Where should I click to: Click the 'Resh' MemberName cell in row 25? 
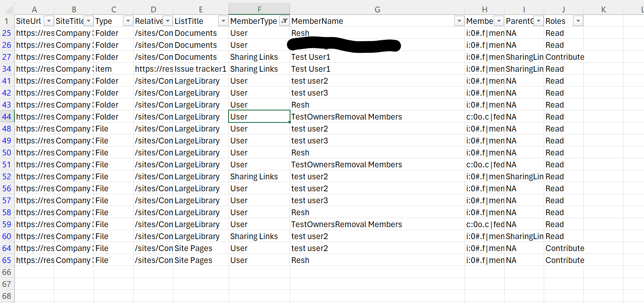click(377, 33)
